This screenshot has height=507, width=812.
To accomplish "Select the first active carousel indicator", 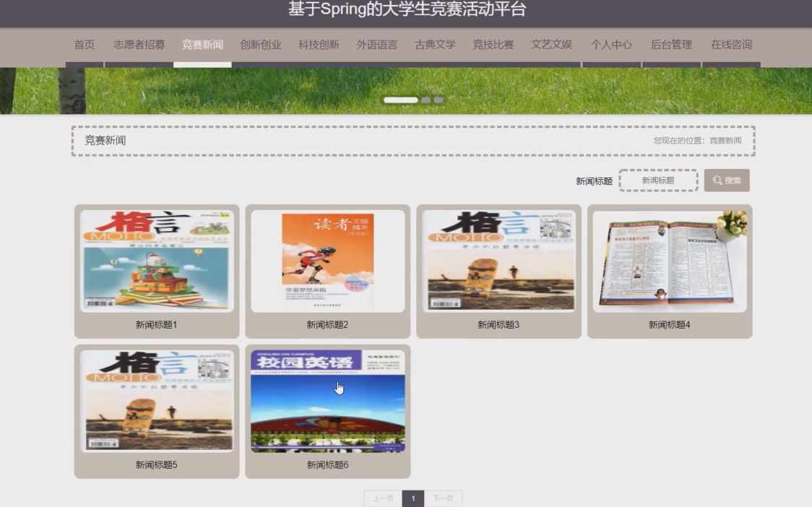I will tap(401, 100).
